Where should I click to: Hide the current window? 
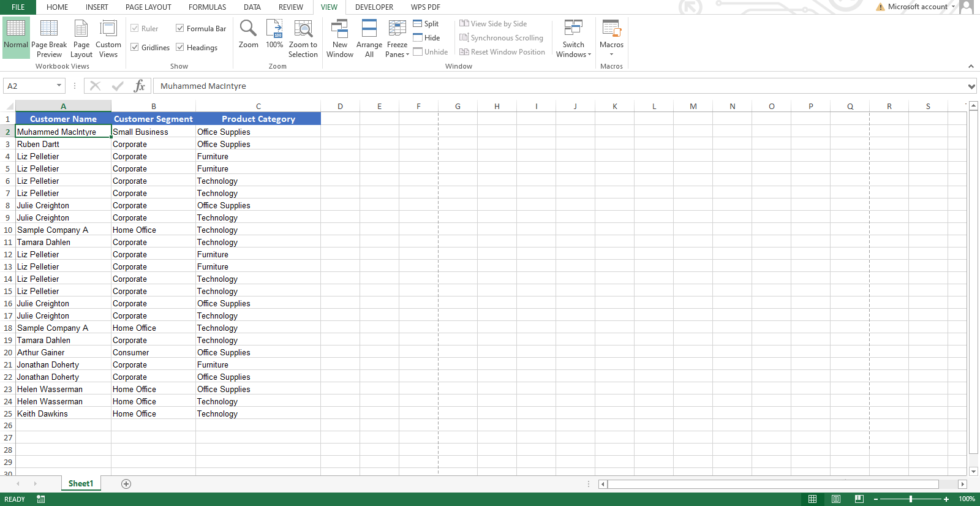click(x=426, y=38)
